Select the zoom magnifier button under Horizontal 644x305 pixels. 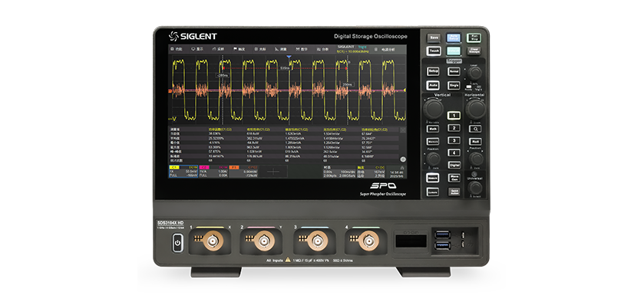coord(475,129)
